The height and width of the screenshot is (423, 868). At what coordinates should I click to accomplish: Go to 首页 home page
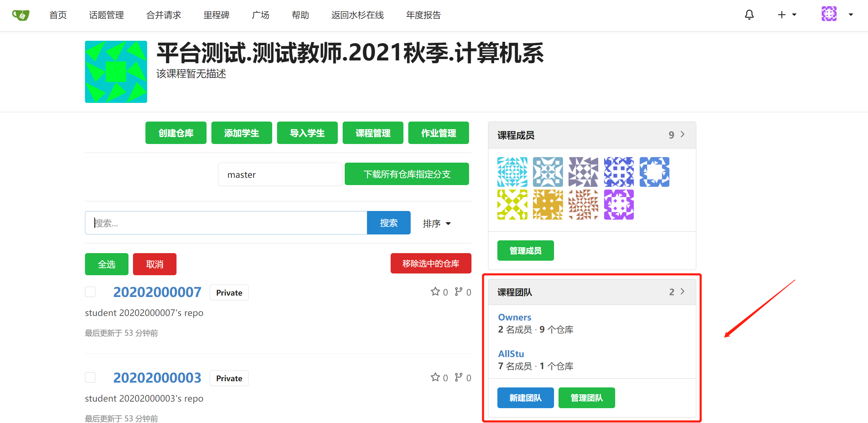pos(58,15)
